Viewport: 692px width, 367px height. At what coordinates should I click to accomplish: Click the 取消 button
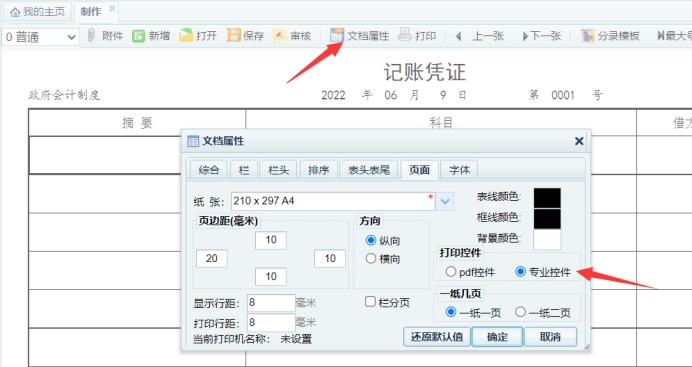pos(550,337)
